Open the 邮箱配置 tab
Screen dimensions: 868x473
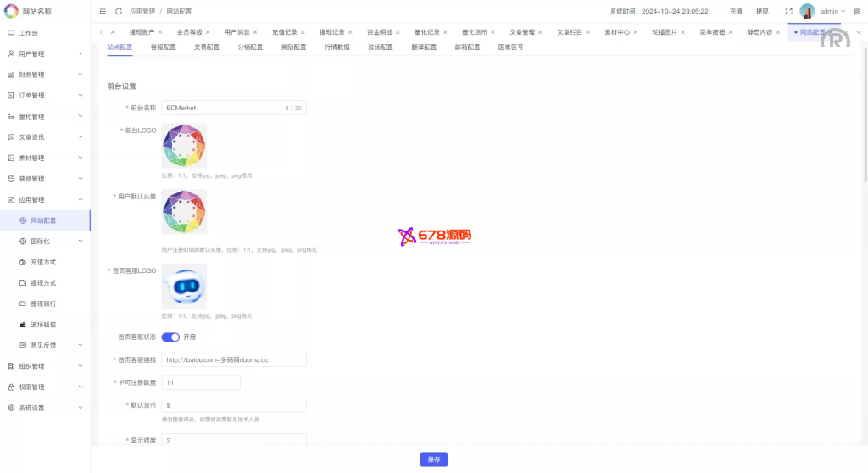tap(467, 47)
